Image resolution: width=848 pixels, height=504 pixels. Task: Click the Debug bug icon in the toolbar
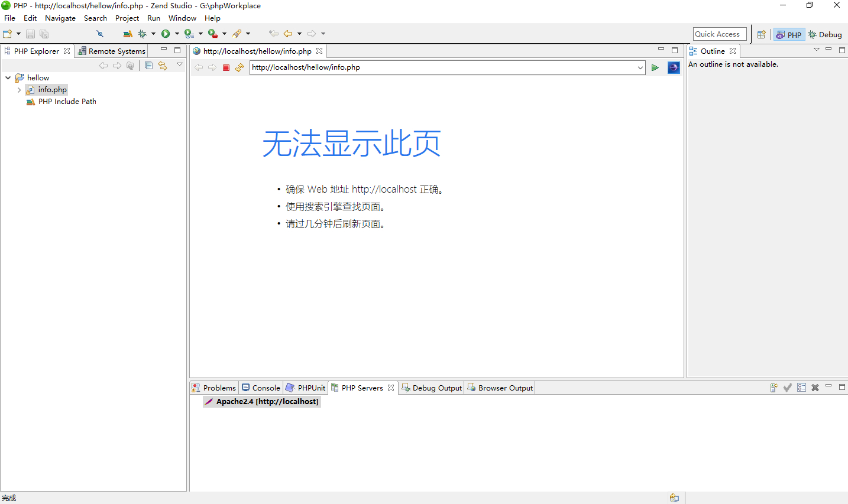pyautogui.click(x=142, y=34)
